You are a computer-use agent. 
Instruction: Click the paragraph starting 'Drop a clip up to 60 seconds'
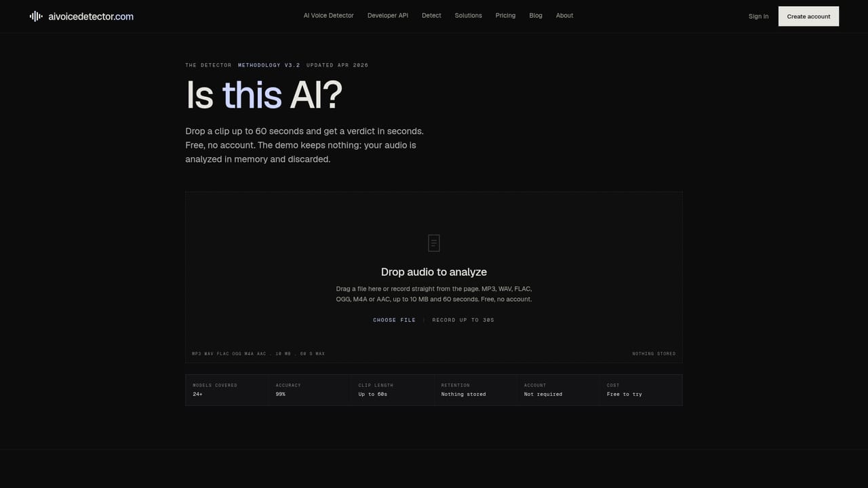[x=304, y=145]
